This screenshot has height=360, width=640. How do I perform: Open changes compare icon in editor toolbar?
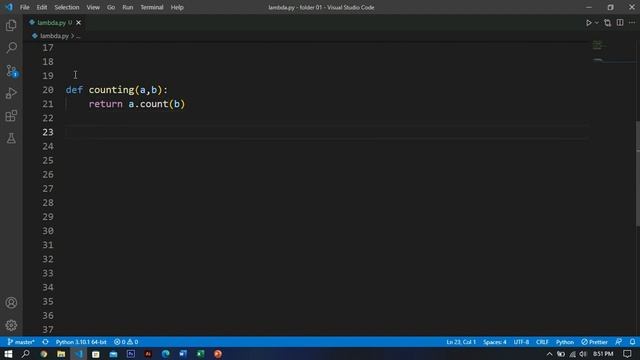point(607,23)
